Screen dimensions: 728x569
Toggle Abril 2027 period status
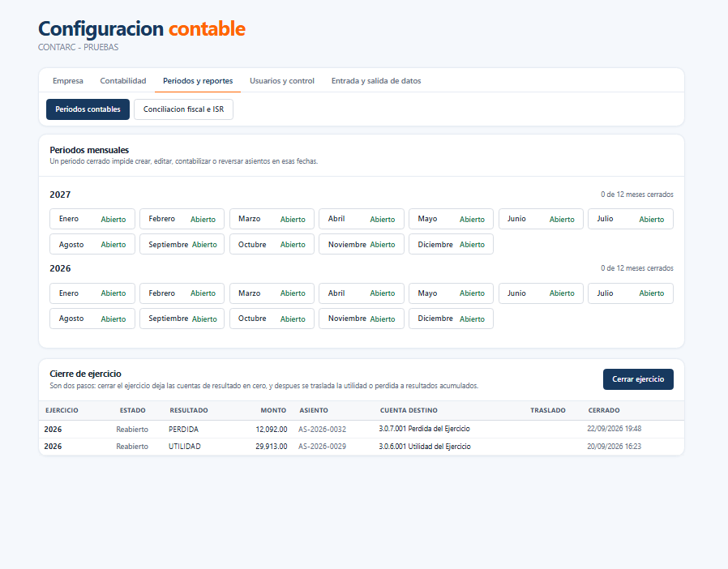[x=362, y=219]
